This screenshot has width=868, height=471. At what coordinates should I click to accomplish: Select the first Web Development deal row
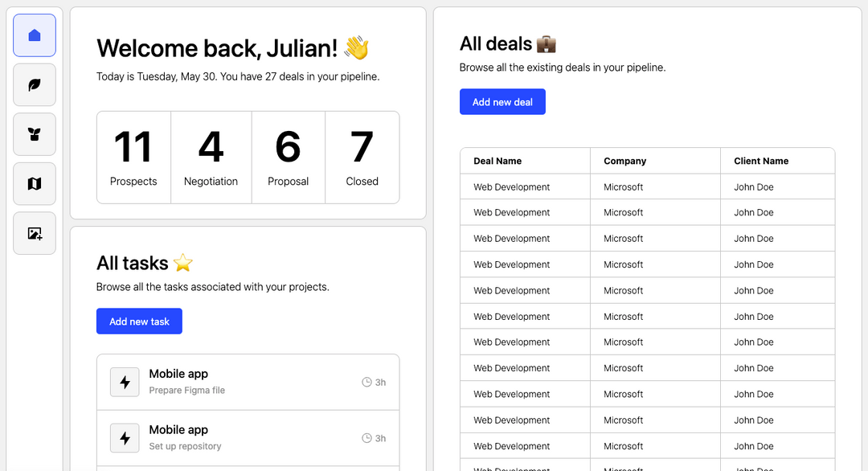646,186
